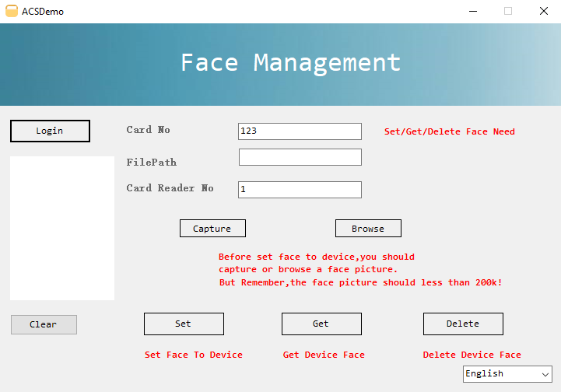The image size is (561, 392).
Task: Select the Card Reader No field
Action: tap(300, 189)
